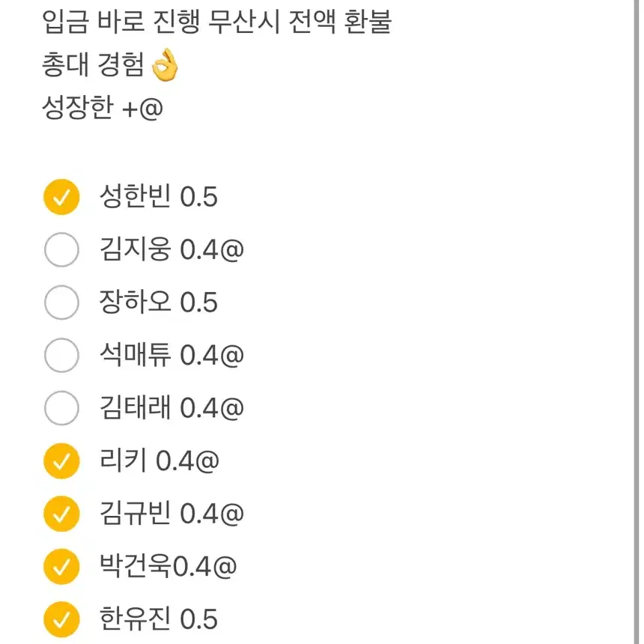Uncheck the 성한빈 0.5 checkbox
Viewport: 644px width, 644px height.
[61, 197]
